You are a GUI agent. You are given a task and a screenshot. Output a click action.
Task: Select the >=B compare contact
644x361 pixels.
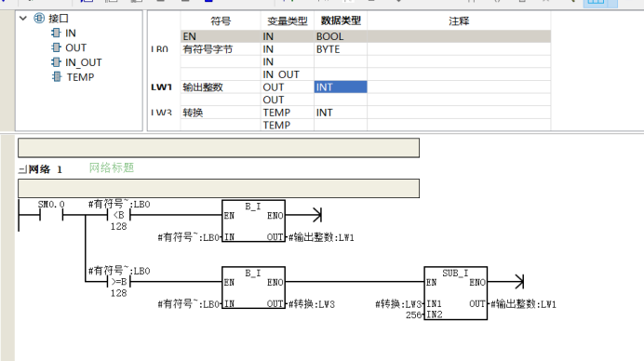pyautogui.click(x=119, y=282)
